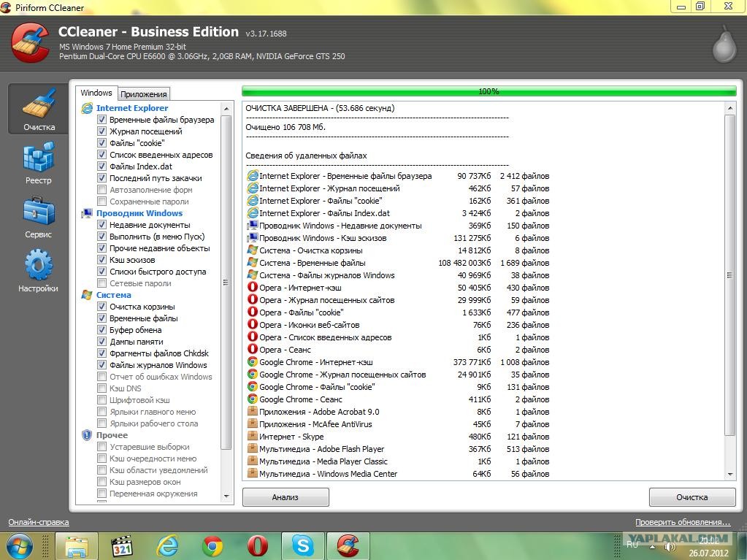Open Windows Explorer from taskbar
This screenshot has height=560, width=747.
77,546
